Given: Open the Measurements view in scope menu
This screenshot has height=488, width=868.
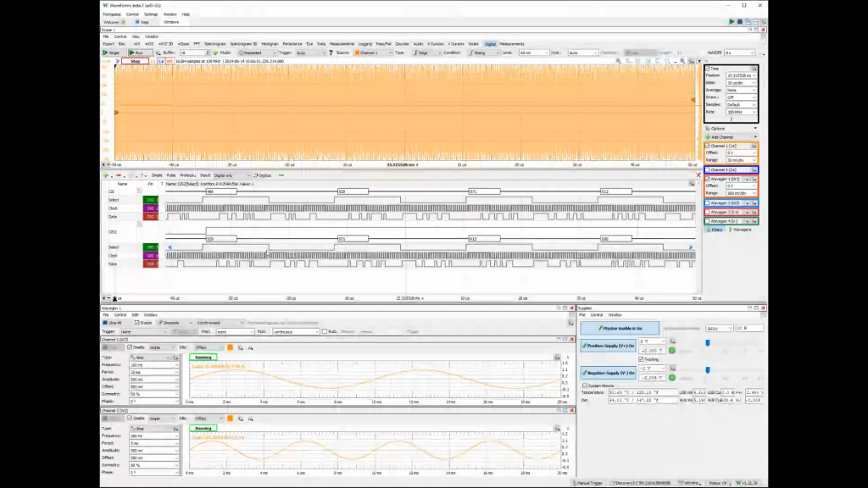Looking at the screenshot, I should pos(342,44).
